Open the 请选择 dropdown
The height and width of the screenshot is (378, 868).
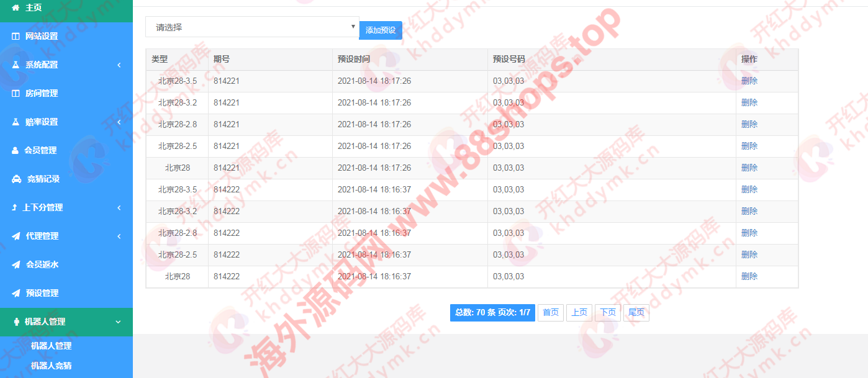point(251,27)
